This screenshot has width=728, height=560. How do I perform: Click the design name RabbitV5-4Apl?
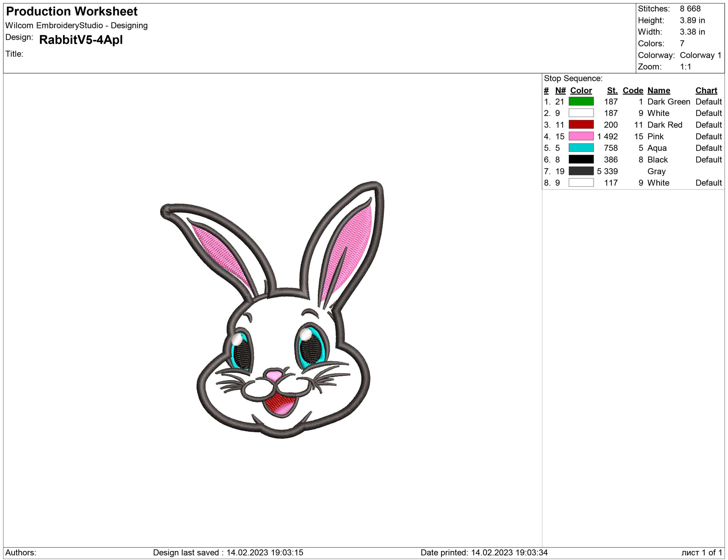(x=81, y=40)
